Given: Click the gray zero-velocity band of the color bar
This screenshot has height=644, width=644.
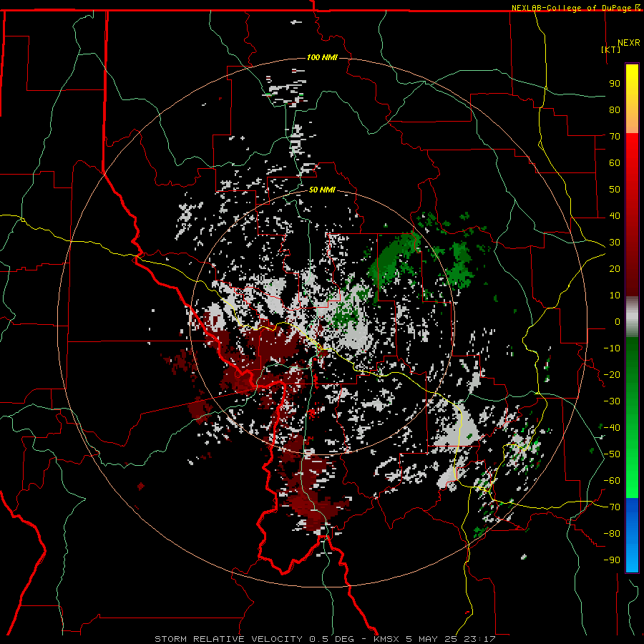Looking at the screenshot, I should (632, 316).
